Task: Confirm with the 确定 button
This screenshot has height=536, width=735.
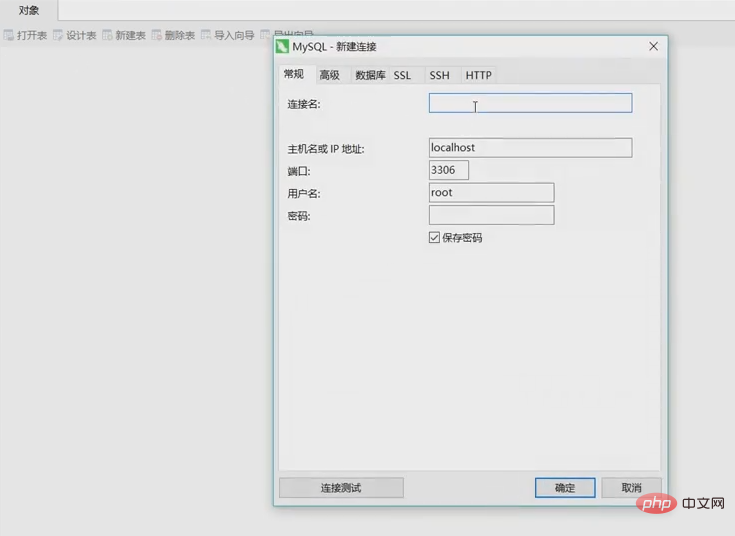Action: coord(565,488)
